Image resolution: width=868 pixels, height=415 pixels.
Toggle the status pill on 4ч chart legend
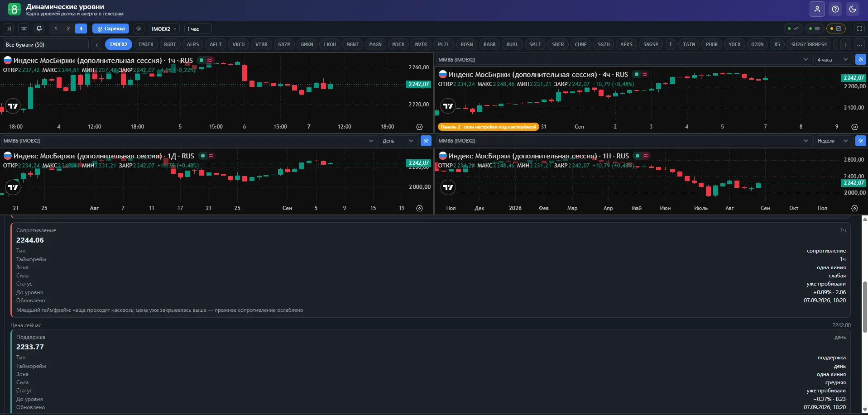641,74
